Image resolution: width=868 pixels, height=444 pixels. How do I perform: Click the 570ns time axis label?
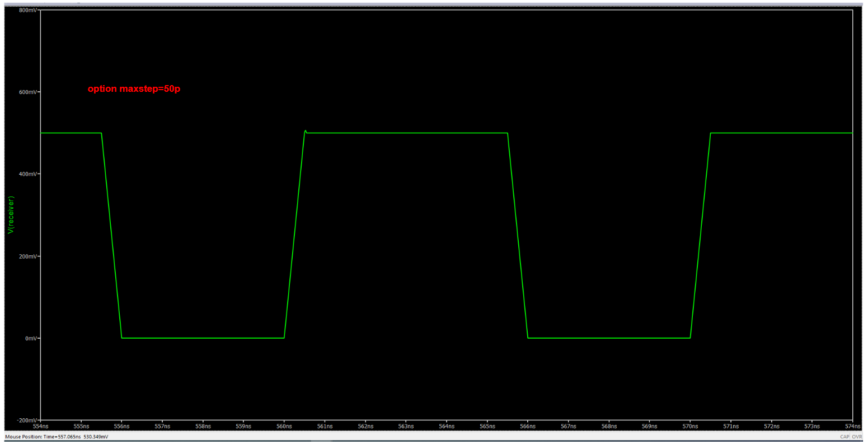tap(690, 427)
